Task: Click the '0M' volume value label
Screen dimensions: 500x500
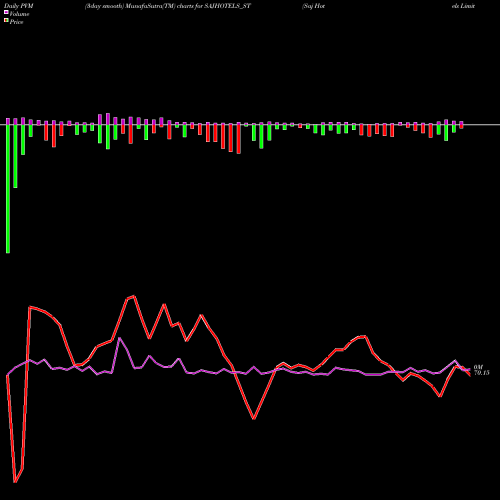Action: (478, 367)
